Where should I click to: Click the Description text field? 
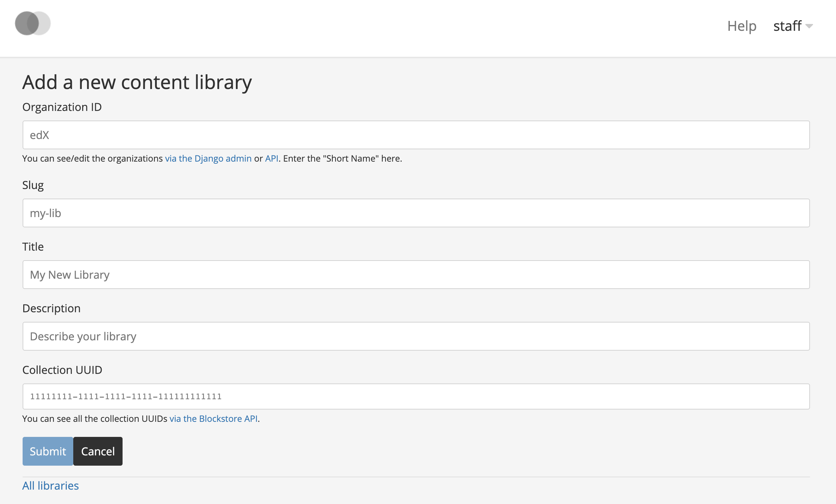(416, 336)
